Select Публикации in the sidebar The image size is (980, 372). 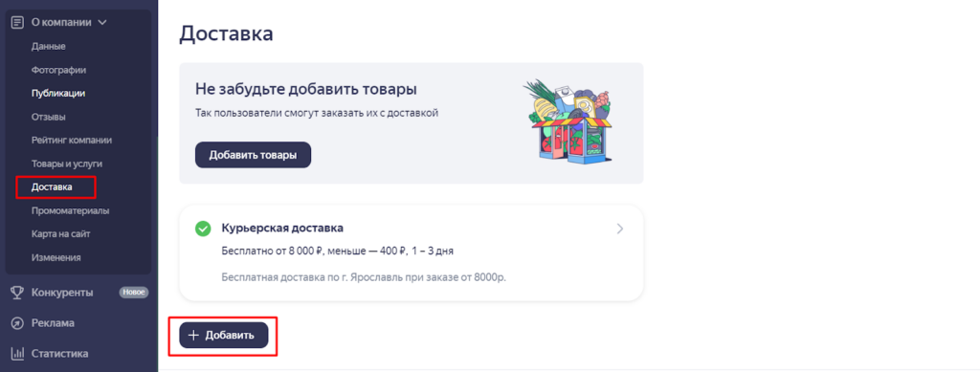pyautogui.click(x=58, y=94)
